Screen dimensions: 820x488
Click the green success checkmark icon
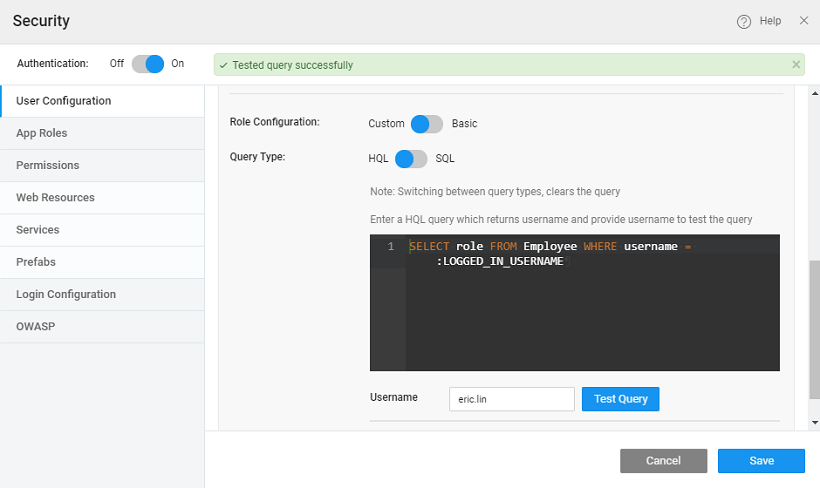224,65
